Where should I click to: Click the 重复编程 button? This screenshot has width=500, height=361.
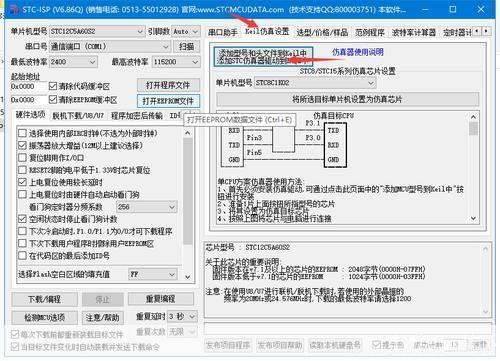click(161, 299)
